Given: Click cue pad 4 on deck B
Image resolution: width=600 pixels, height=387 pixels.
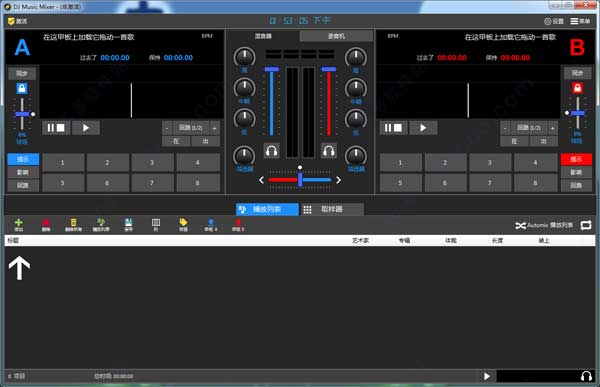Looking at the screenshot, I should [x=535, y=162].
